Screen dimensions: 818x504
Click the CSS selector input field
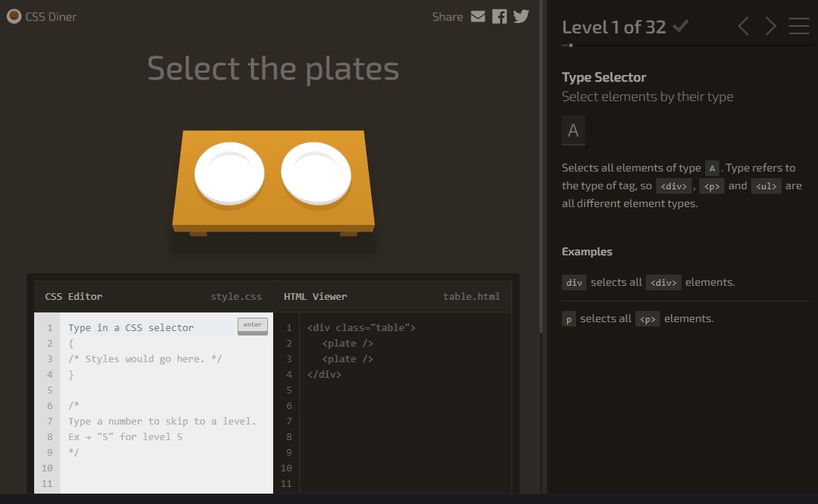coord(148,327)
